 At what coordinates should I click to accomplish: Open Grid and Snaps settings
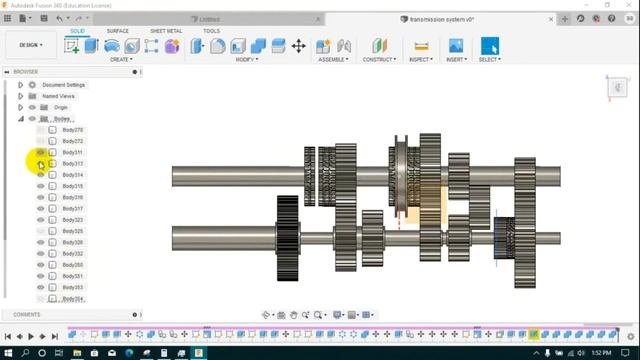(x=352, y=315)
